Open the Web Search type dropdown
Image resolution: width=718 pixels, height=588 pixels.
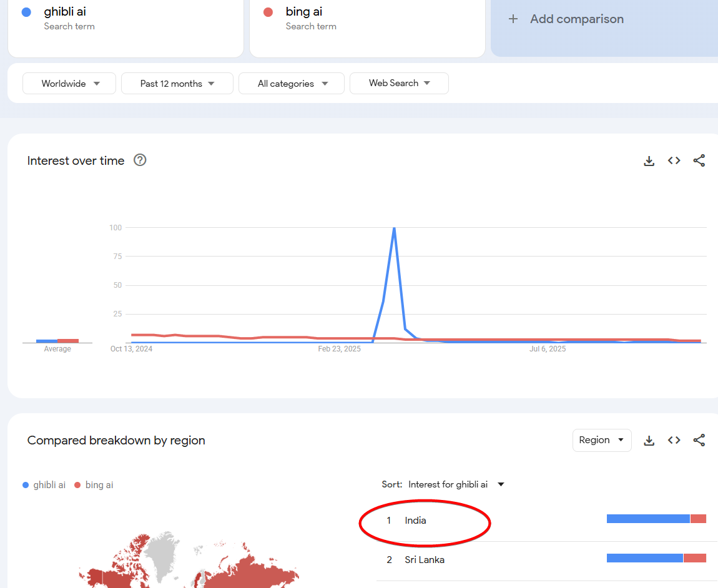(400, 84)
